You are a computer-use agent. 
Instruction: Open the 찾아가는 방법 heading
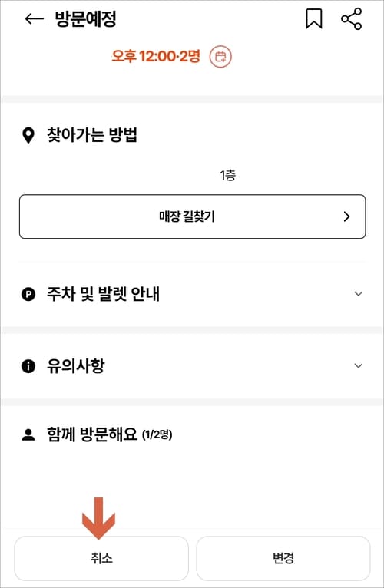(x=92, y=135)
